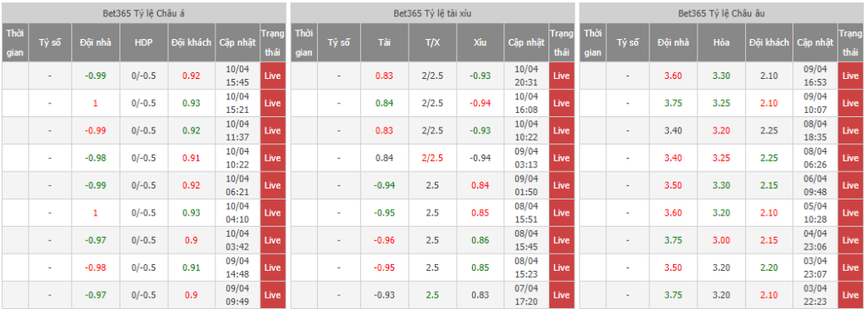Click away odds 2.25 dated 08/04 06:26
Screen dimensions: 868x309
pyautogui.click(x=770, y=158)
